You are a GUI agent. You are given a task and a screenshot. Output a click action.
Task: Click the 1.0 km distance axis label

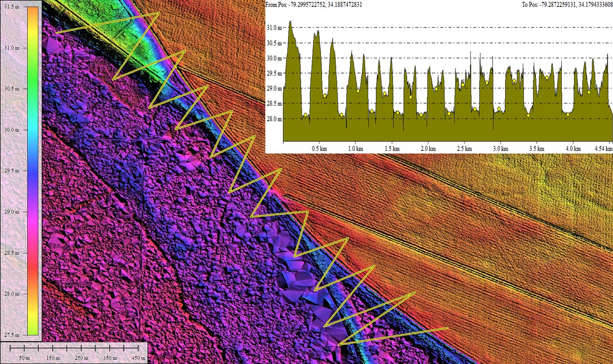pyautogui.click(x=356, y=149)
